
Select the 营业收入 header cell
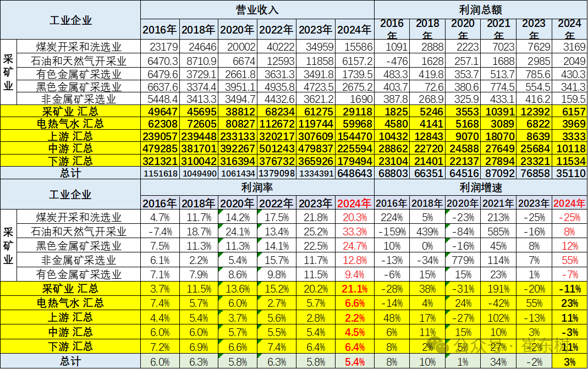[x=257, y=9]
